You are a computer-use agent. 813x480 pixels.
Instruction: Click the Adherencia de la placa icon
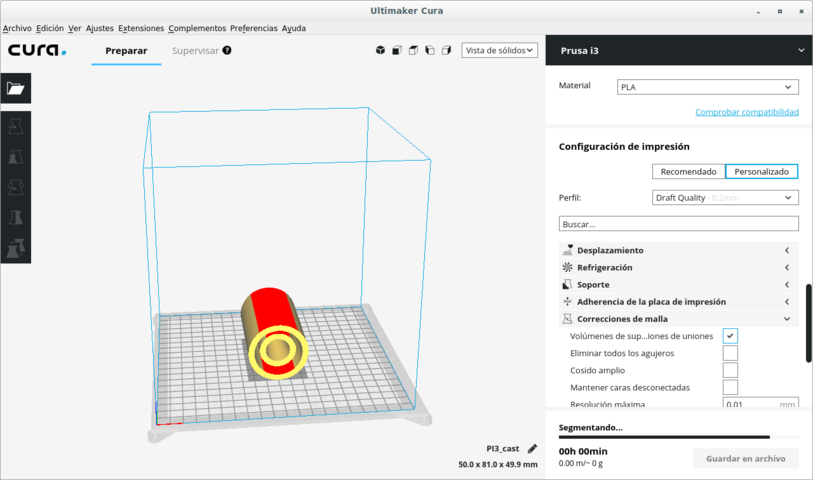point(568,302)
